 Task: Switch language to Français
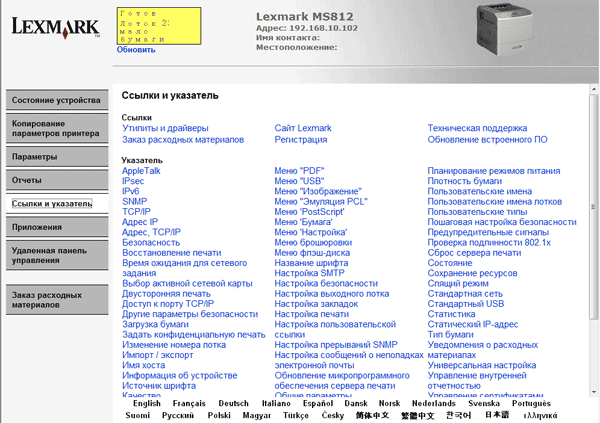pos(189,403)
